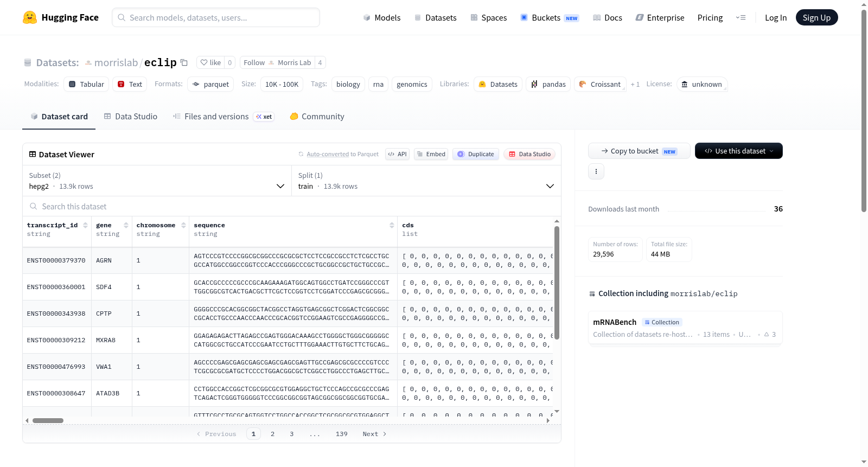Click the Text modality tag
This screenshot has width=868, height=467.
(130, 84)
